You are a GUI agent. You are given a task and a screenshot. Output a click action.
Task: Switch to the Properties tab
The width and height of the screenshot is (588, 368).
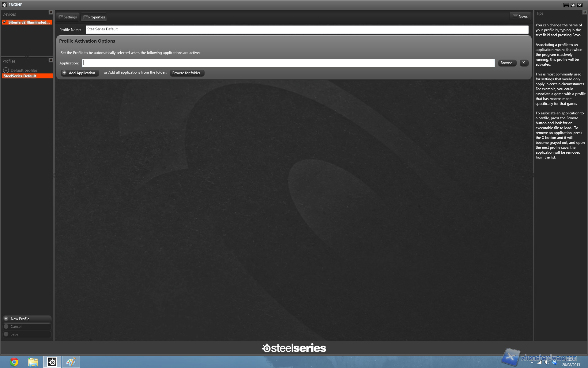tap(94, 17)
